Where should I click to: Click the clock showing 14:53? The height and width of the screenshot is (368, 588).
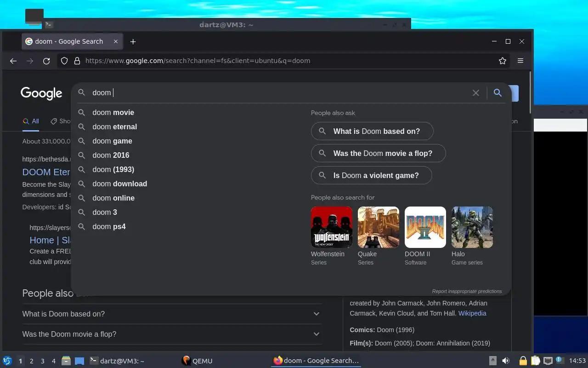pos(577,361)
